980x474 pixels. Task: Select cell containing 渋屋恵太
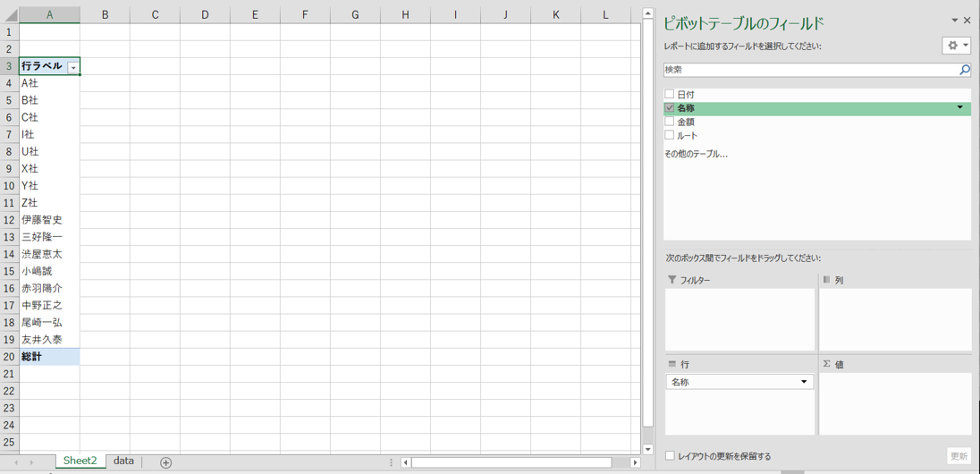[x=49, y=255]
